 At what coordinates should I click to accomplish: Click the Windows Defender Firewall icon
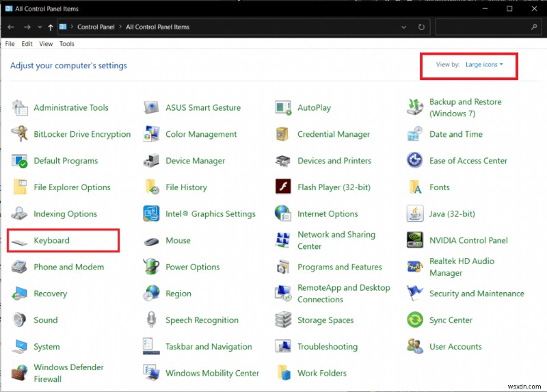point(20,373)
